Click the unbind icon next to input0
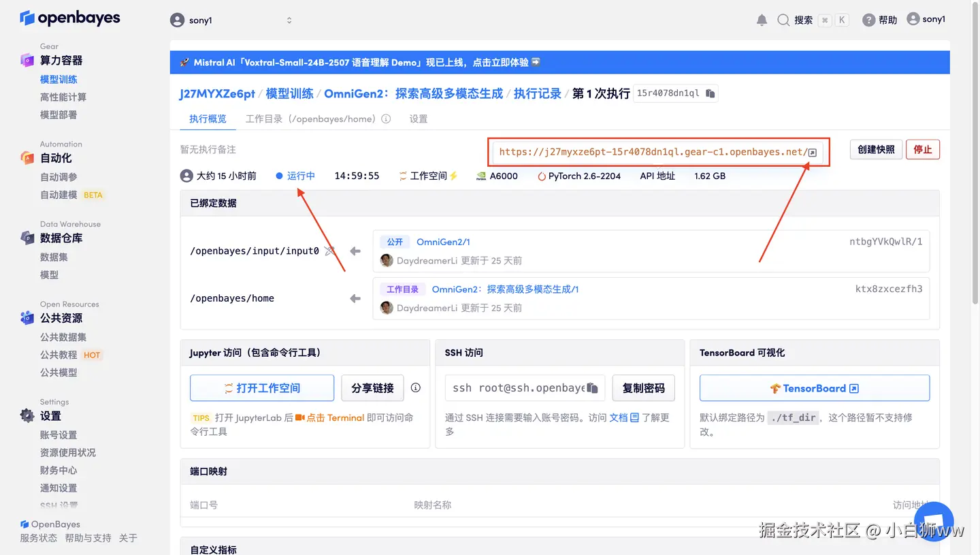The width and height of the screenshot is (980, 555). [x=330, y=251]
